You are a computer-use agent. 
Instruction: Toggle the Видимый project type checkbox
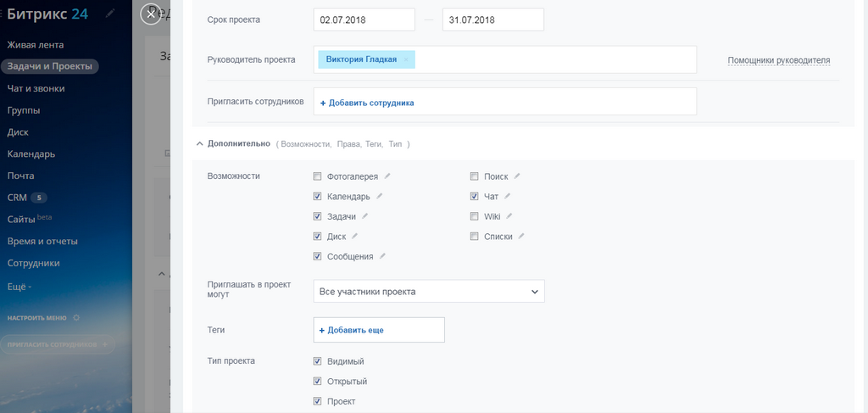[x=317, y=361]
